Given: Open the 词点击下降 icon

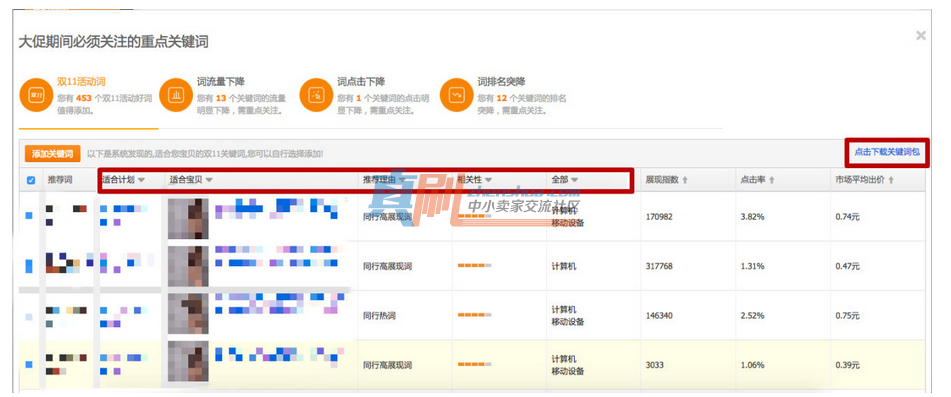Looking at the screenshot, I should [x=316, y=95].
